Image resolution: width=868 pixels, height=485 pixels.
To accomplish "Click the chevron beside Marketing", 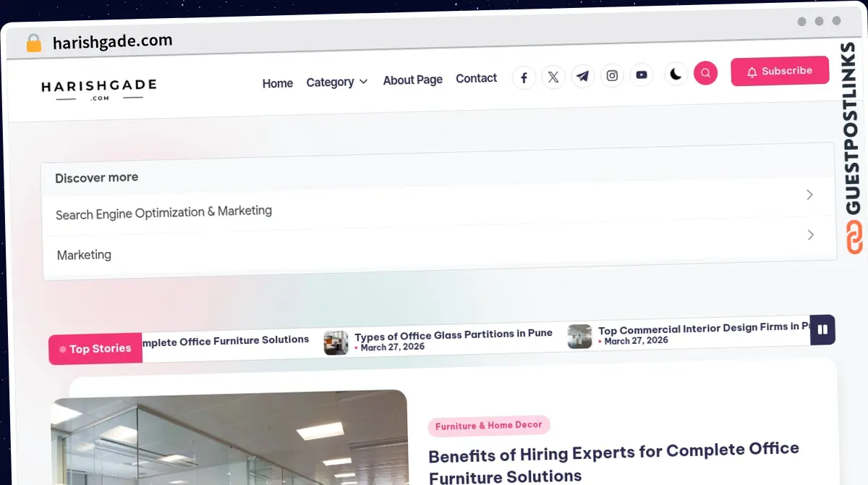I will coord(811,235).
